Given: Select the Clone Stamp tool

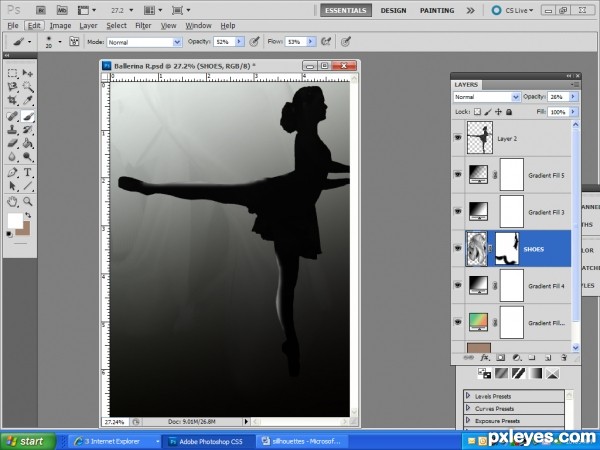Looking at the screenshot, I should 13,129.
